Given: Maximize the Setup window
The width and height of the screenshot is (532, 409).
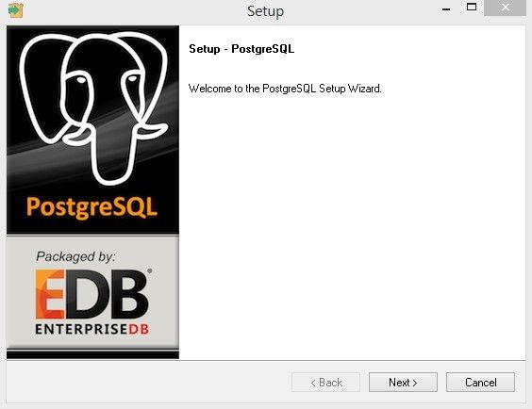Looking at the screenshot, I should coord(472,8).
